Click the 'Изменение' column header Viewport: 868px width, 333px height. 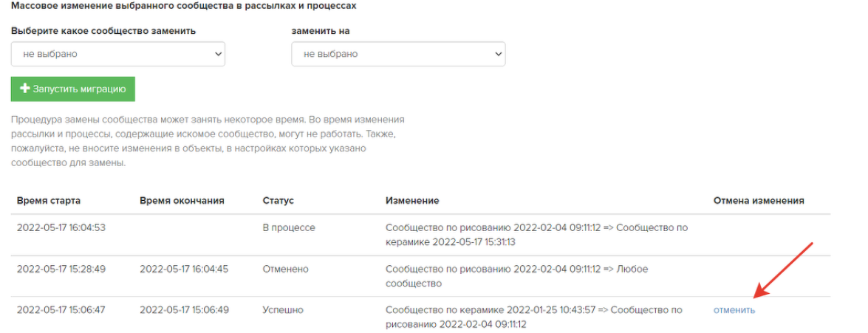click(x=412, y=200)
